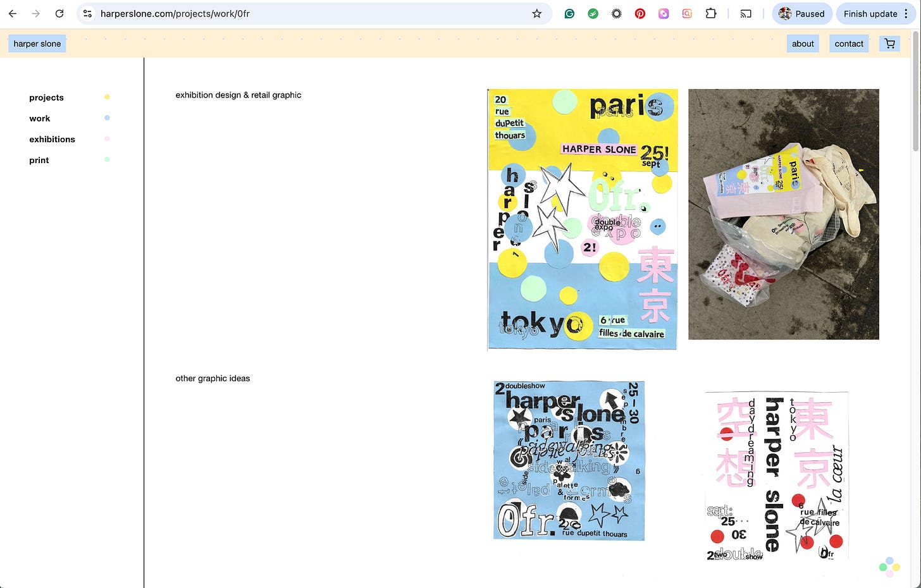Click the page vertical scrollbar

(x=916, y=92)
